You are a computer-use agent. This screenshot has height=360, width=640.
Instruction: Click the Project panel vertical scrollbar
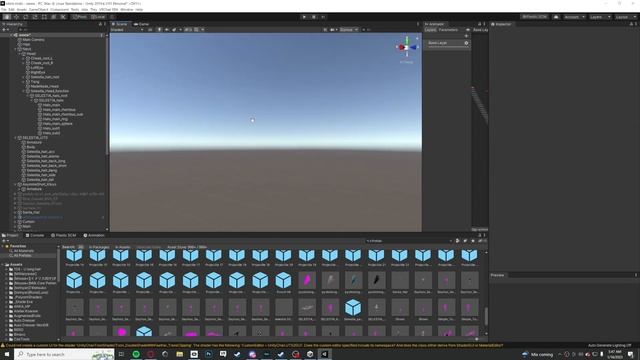pyautogui.click(x=486, y=316)
